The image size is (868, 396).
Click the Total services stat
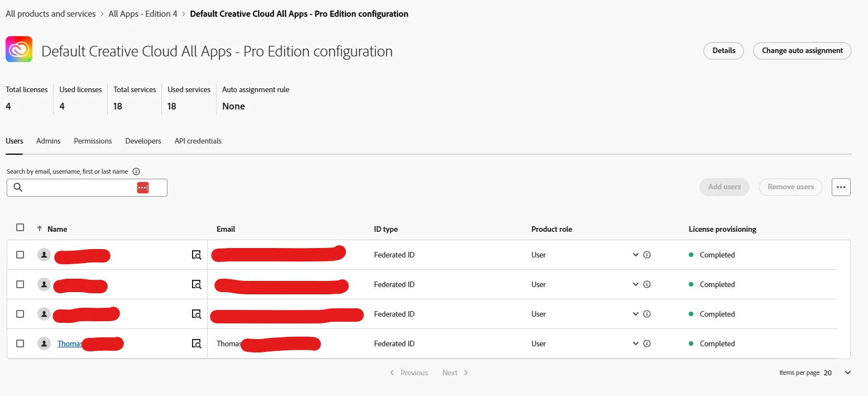point(134,98)
